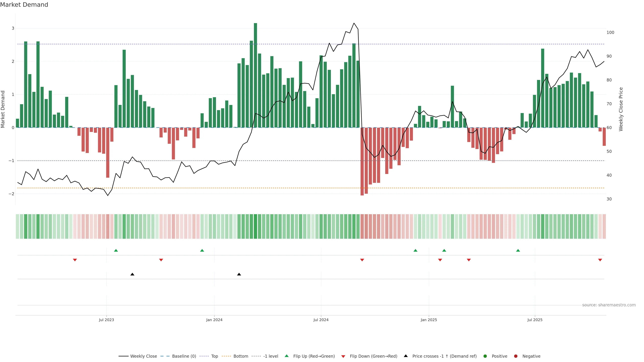This screenshot has width=644, height=362.
Task: Click the Jan 2025 x-axis label
Action: tap(429, 320)
